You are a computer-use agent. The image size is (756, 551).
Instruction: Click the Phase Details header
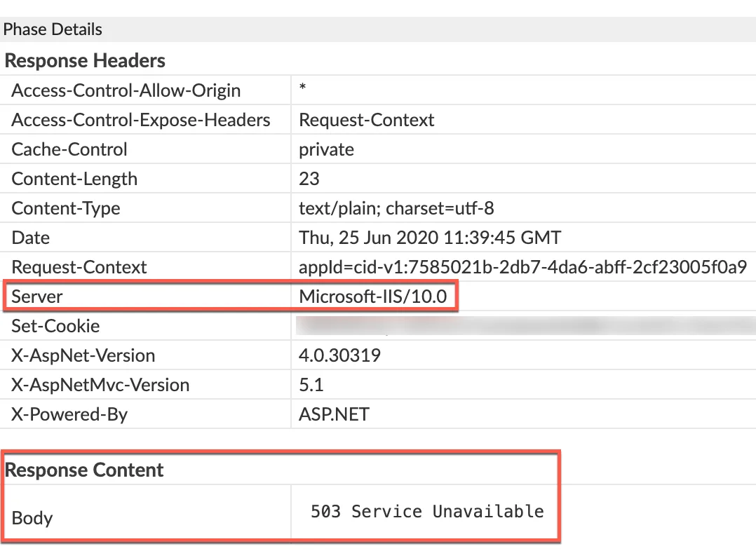point(53,29)
